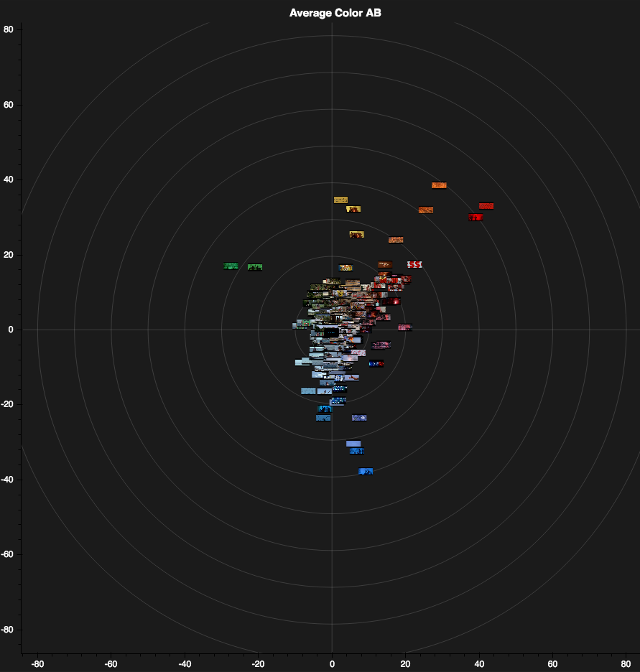The width and height of the screenshot is (640, 672).
Task: Pick the light blue-grey thumbnail near a=-6, b=-16
Action: click(x=308, y=391)
